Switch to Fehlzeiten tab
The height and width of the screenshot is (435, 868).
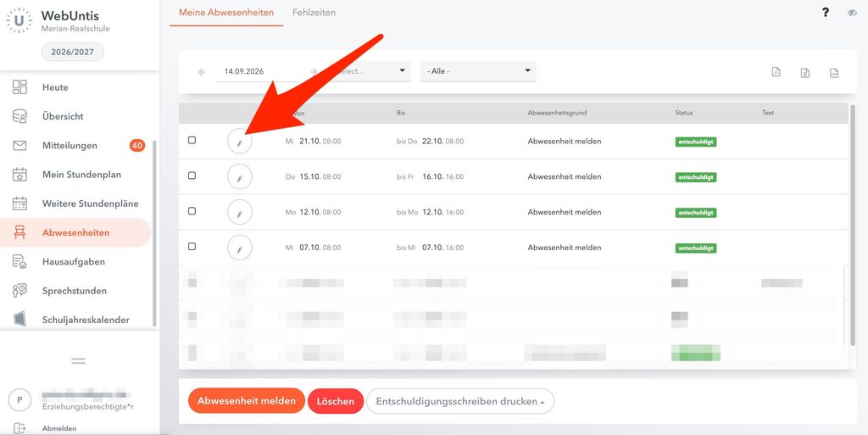[314, 12]
